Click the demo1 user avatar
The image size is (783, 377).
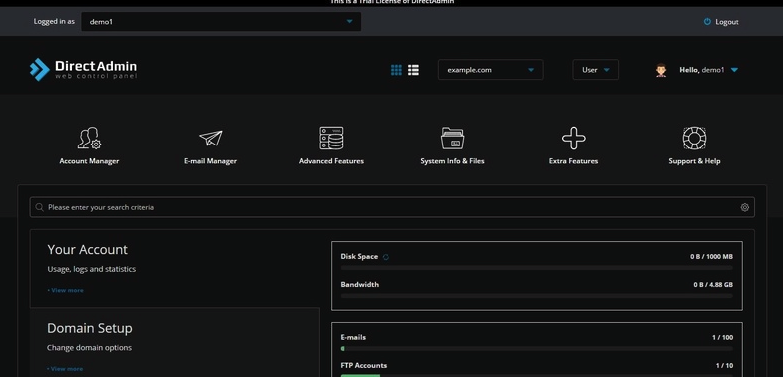point(661,70)
